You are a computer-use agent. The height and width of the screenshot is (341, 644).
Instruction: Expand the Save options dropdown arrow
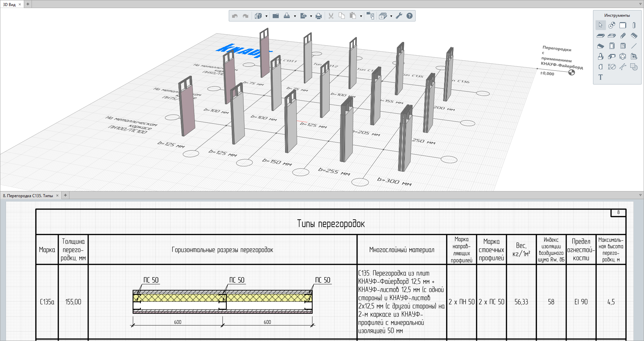pyautogui.click(x=295, y=16)
